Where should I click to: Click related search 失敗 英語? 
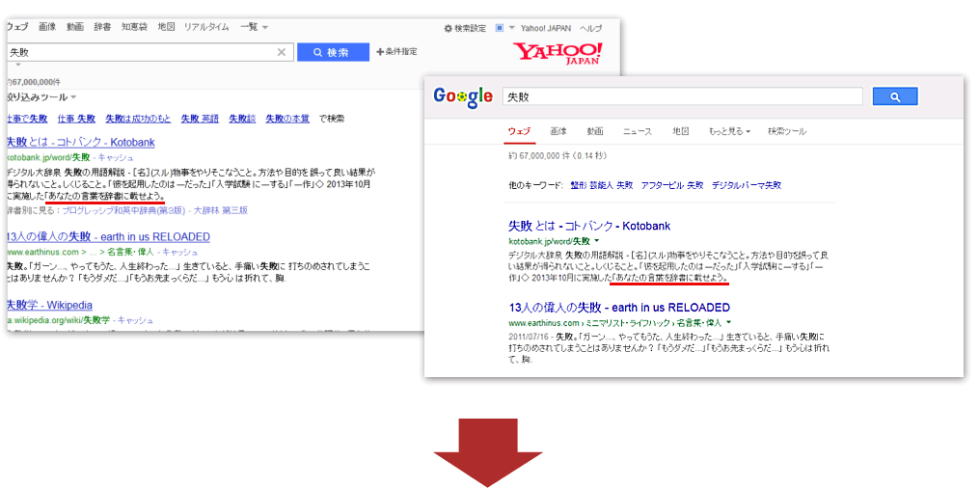tap(200, 118)
